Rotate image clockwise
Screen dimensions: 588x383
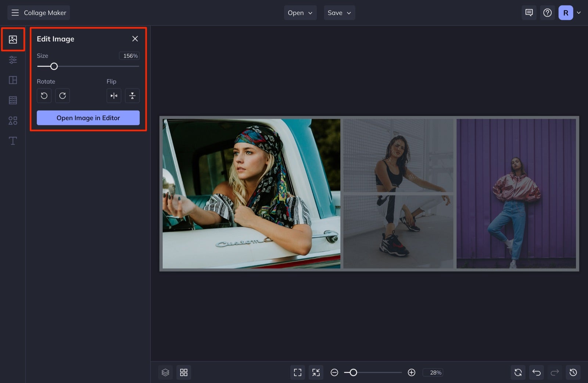coord(62,96)
